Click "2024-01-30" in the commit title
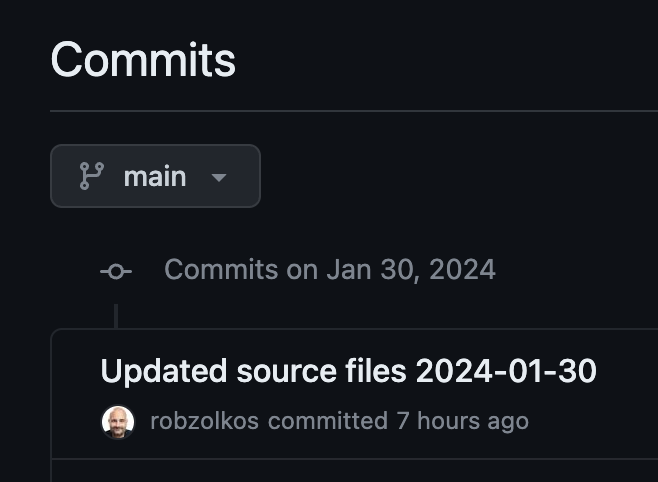658x482 pixels. (x=506, y=371)
